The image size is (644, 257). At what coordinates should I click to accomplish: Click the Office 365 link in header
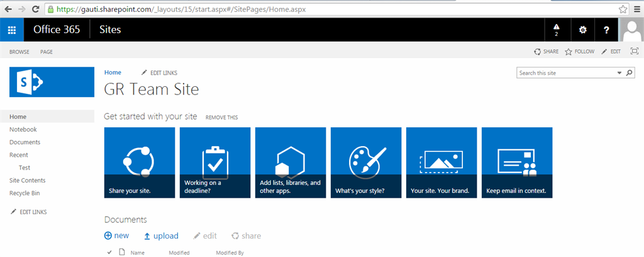pos(57,30)
